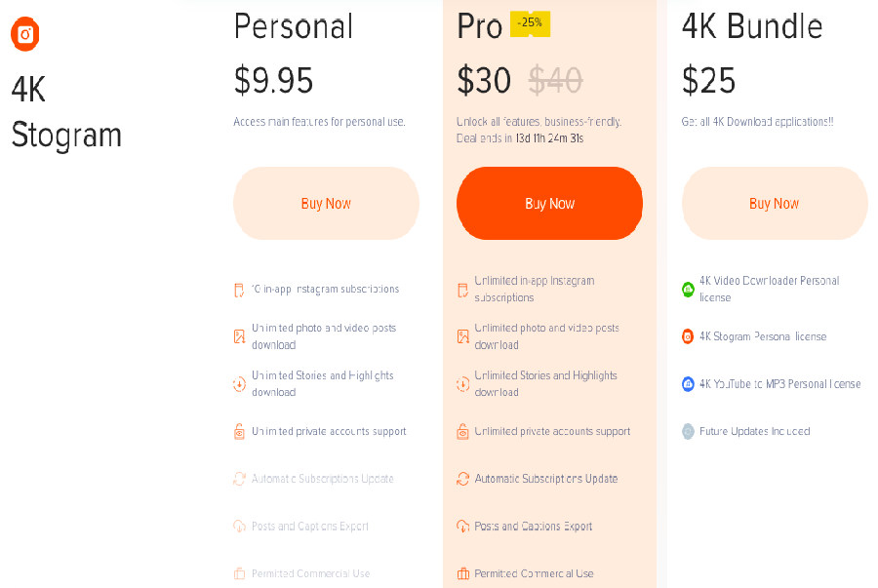The height and width of the screenshot is (588, 878).
Task: Click the Personal plan Buy Now button
Action: coord(326,204)
